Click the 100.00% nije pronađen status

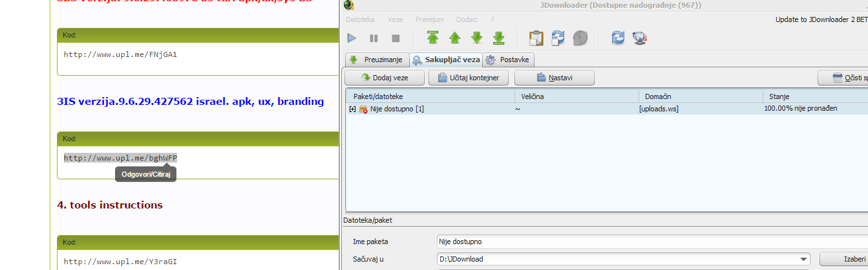pos(801,109)
